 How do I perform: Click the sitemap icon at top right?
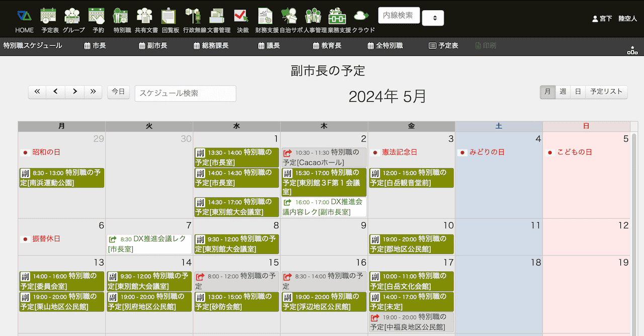[632, 50]
